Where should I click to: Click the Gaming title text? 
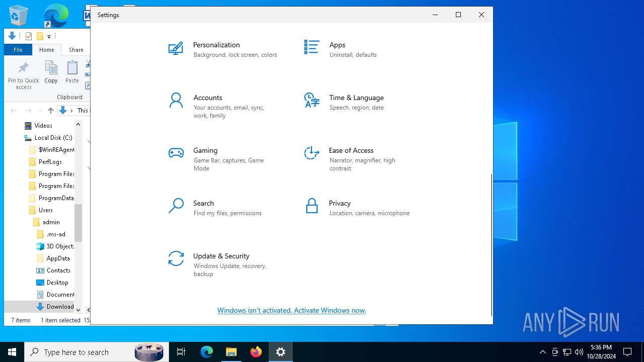[x=205, y=150]
